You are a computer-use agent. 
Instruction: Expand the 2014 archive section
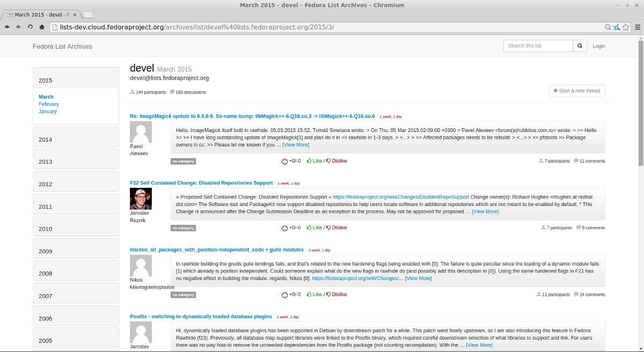point(76,140)
